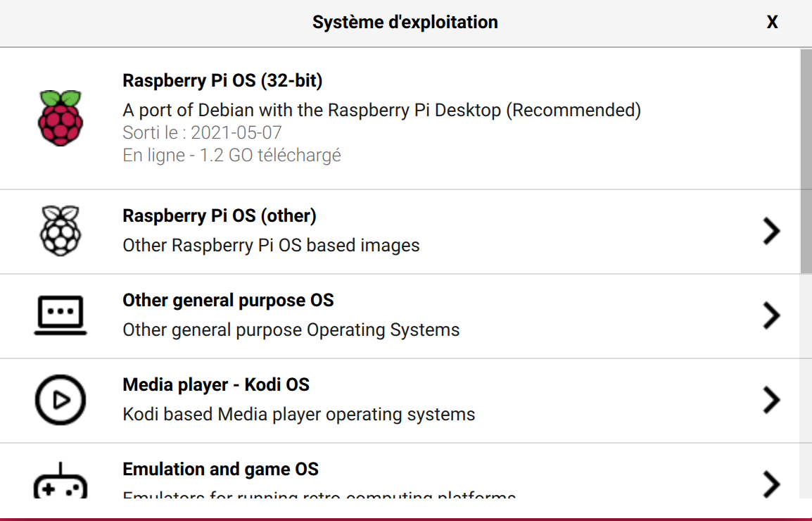Select the laptop icon for Other general purpose OS
The image size is (812, 521).
click(x=61, y=315)
